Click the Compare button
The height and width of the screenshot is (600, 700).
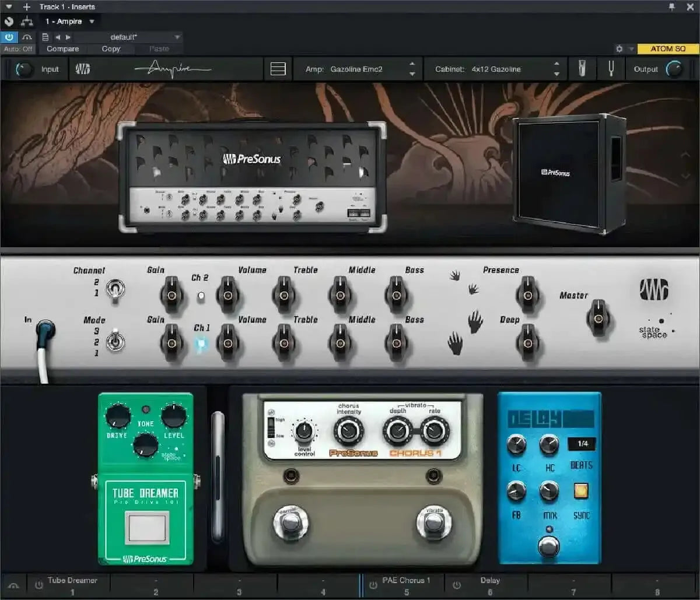(62, 49)
